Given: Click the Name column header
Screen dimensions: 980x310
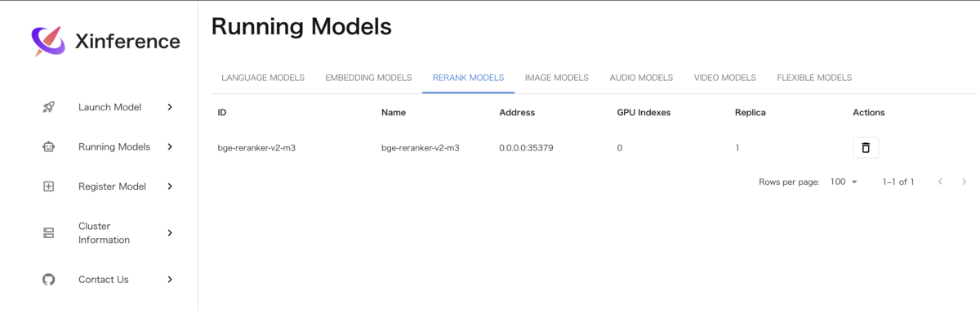Looking at the screenshot, I should point(394,113).
